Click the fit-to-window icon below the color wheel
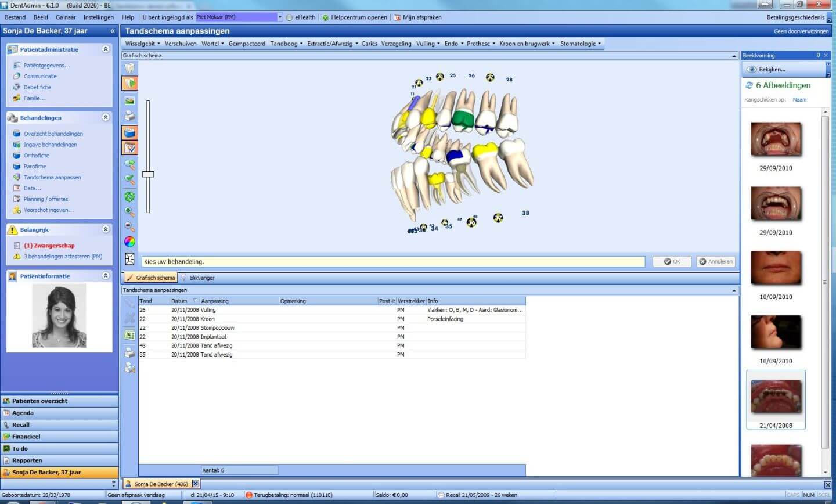This screenshot has width=836, height=504. pos(129,259)
